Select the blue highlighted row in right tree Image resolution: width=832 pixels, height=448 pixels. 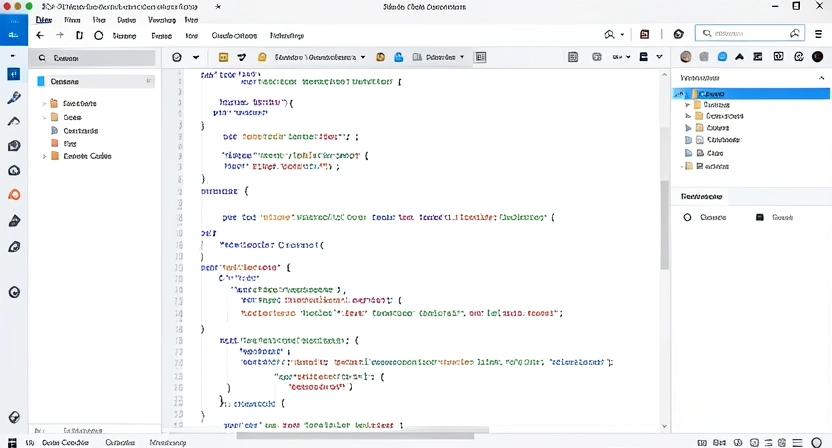click(x=751, y=93)
